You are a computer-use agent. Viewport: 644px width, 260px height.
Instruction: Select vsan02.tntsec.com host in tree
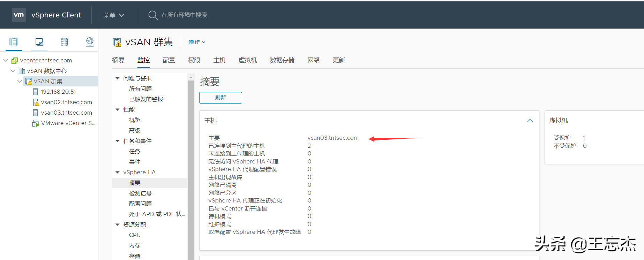click(x=67, y=102)
